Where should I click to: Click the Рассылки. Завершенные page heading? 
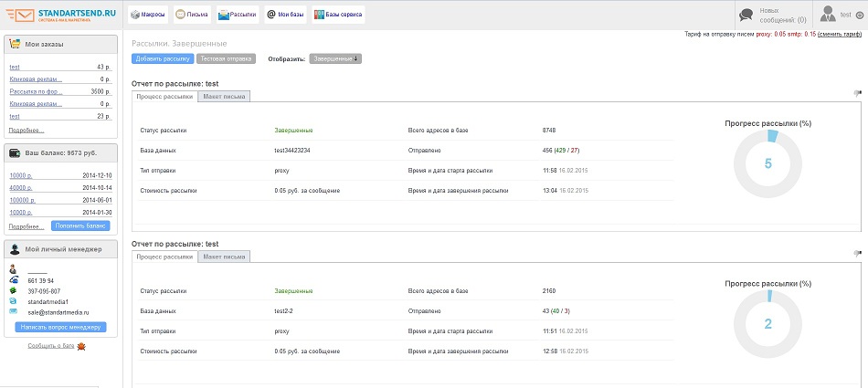(179, 43)
